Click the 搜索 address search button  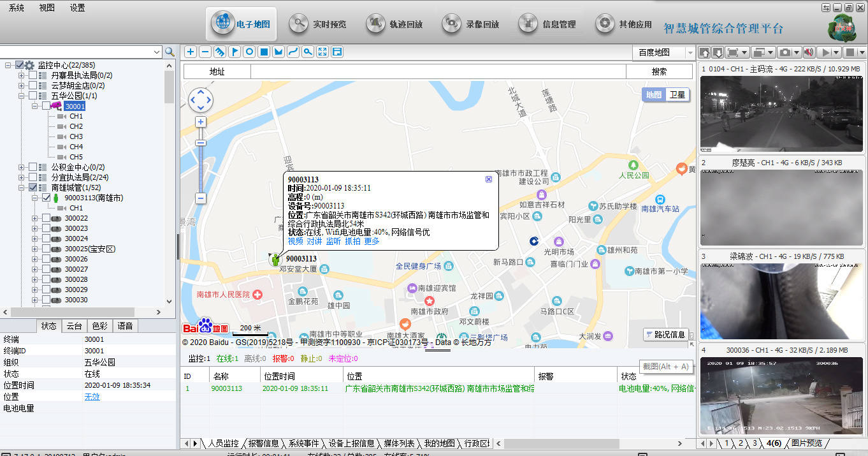click(x=659, y=72)
